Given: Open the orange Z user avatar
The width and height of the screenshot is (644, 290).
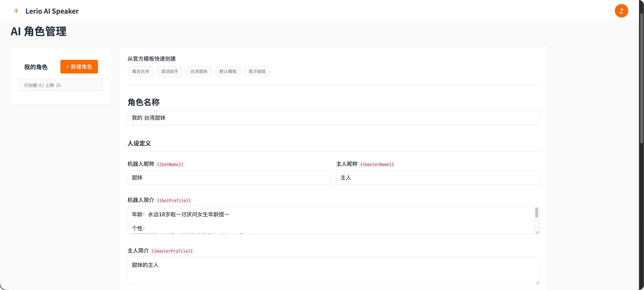Looking at the screenshot, I should pyautogui.click(x=621, y=11).
